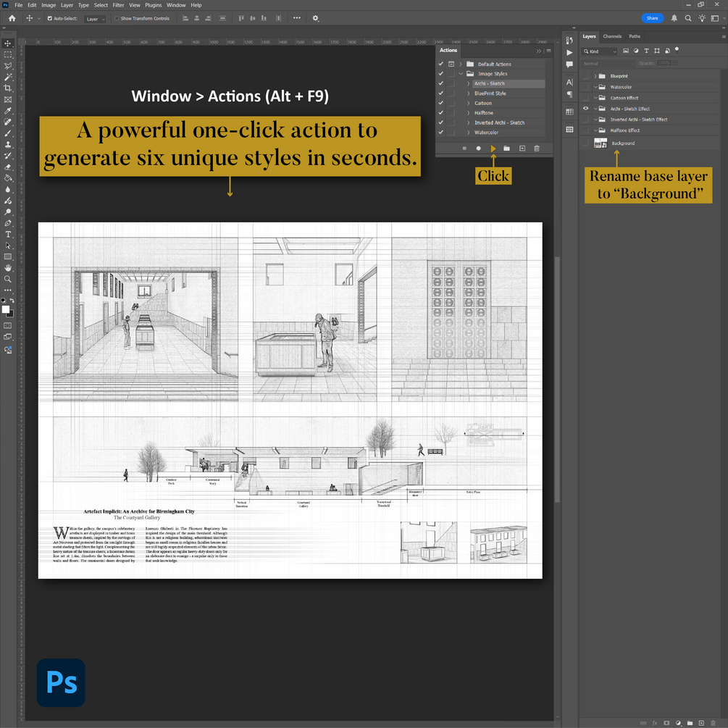Switch to the Paths tab
The width and height of the screenshot is (728, 728).
point(635,36)
